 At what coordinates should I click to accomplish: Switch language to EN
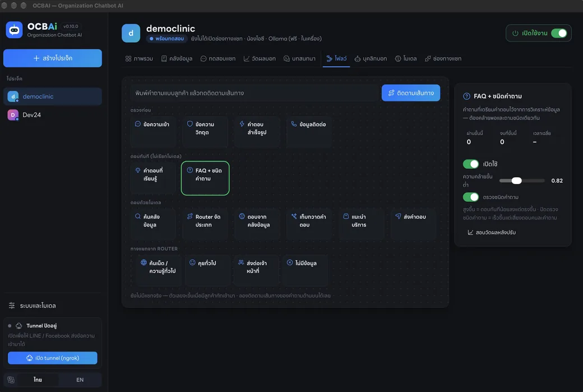pyautogui.click(x=80, y=380)
